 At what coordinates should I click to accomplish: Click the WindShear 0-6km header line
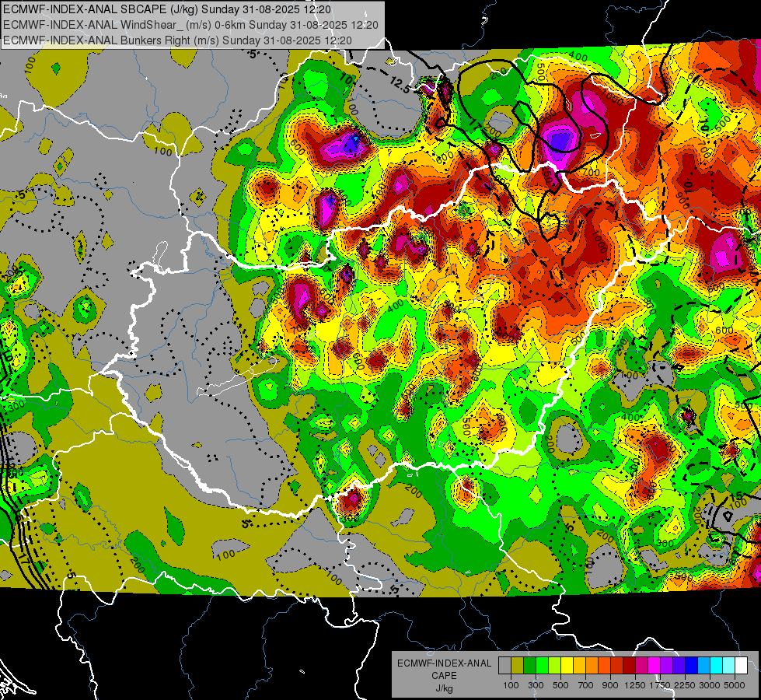190,25
